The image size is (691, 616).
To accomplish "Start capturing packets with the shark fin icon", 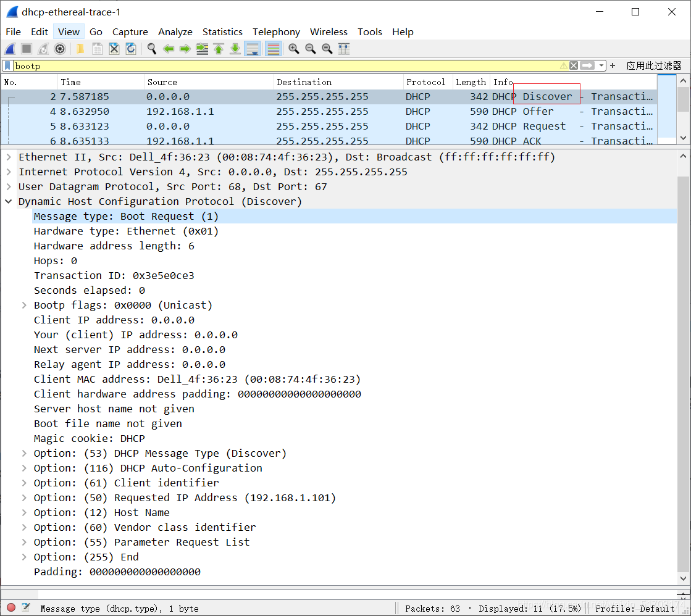I will [x=10, y=49].
